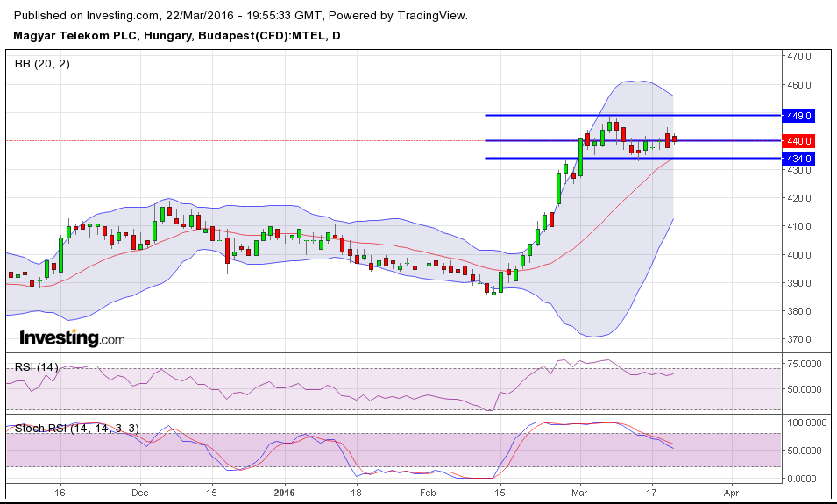
Task: Click the 470.0 value on the price axis
Action: tap(799, 57)
